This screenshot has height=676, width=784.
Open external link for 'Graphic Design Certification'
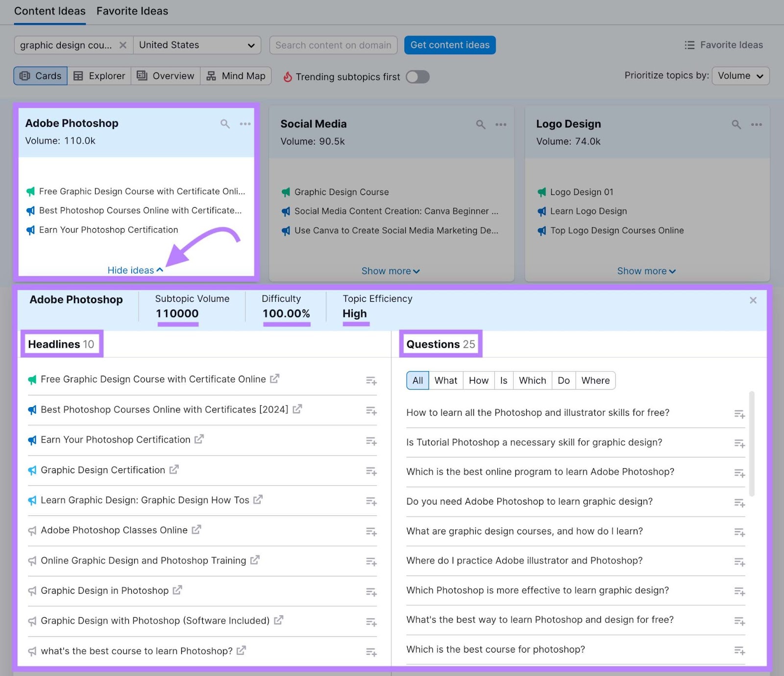click(x=174, y=469)
